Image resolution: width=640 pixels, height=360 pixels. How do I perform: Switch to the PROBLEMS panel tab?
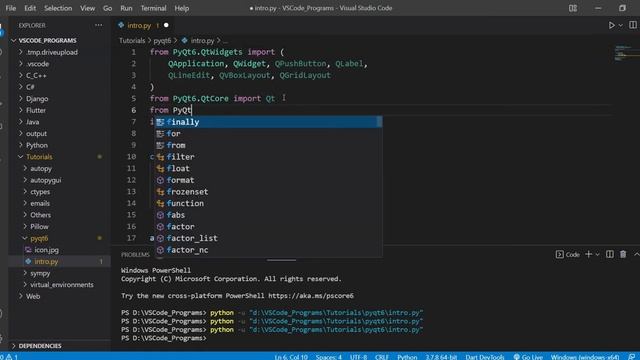coord(135,254)
